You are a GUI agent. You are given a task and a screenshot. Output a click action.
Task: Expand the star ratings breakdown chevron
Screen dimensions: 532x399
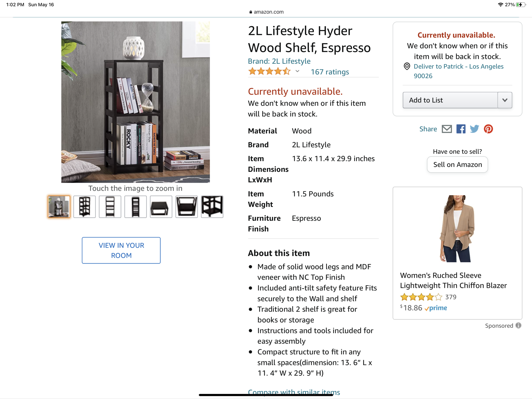coord(297,71)
